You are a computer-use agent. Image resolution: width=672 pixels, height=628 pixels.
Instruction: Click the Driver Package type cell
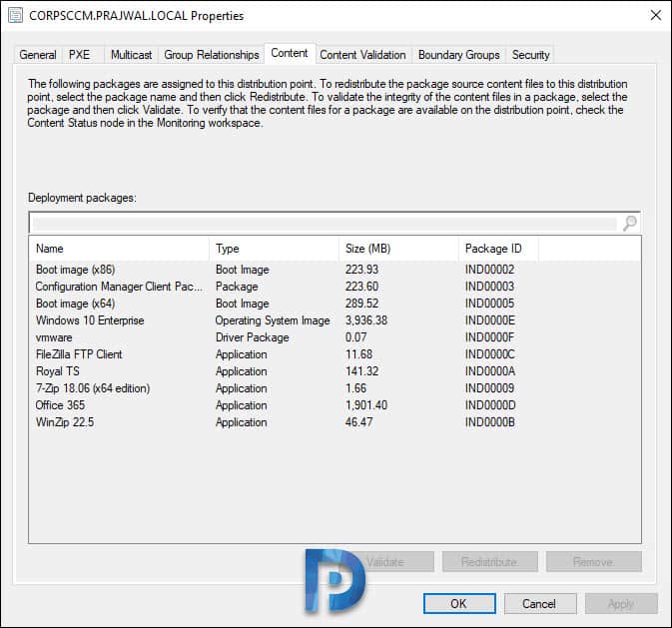(252, 337)
